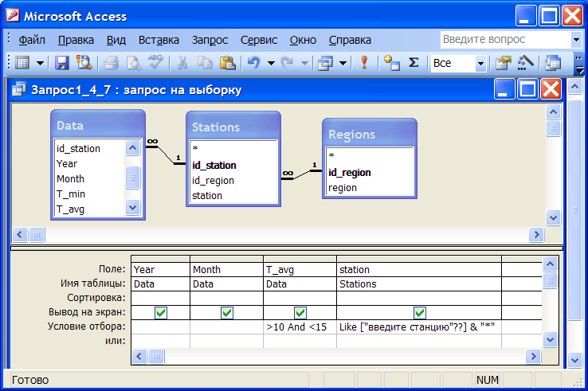Open the Правка menu
This screenshot has height=391, width=588.
(76, 40)
